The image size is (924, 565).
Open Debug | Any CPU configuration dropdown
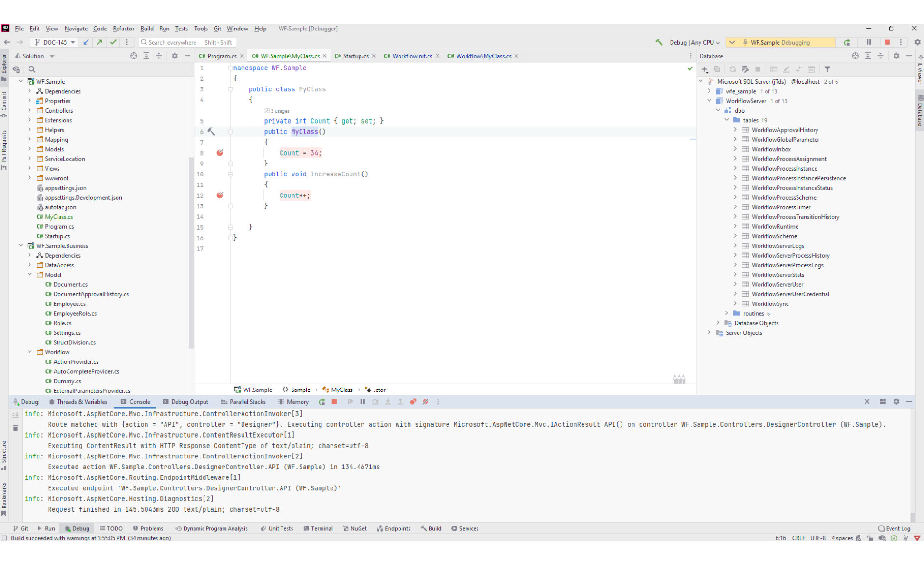[694, 42]
